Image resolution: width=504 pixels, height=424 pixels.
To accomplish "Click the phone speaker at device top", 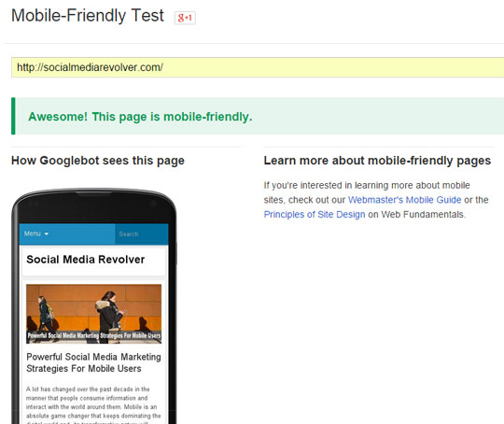I will click(93, 193).
